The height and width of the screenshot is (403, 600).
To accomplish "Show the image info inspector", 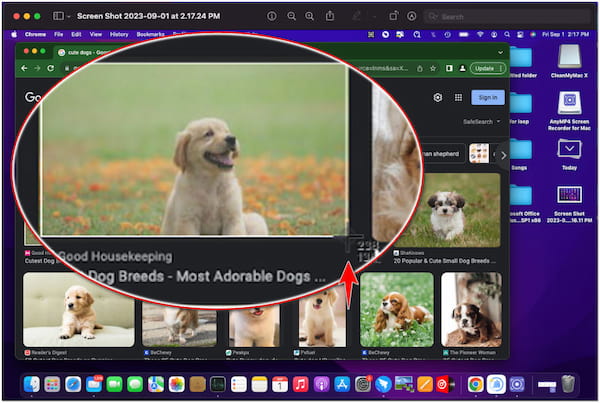I will [272, 16].
